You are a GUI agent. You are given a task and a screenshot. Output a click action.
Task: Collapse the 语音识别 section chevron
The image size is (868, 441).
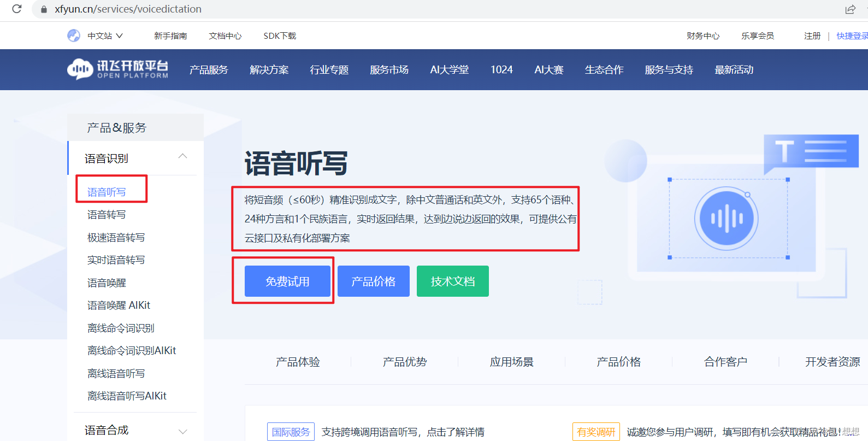(x=183, y=156)
